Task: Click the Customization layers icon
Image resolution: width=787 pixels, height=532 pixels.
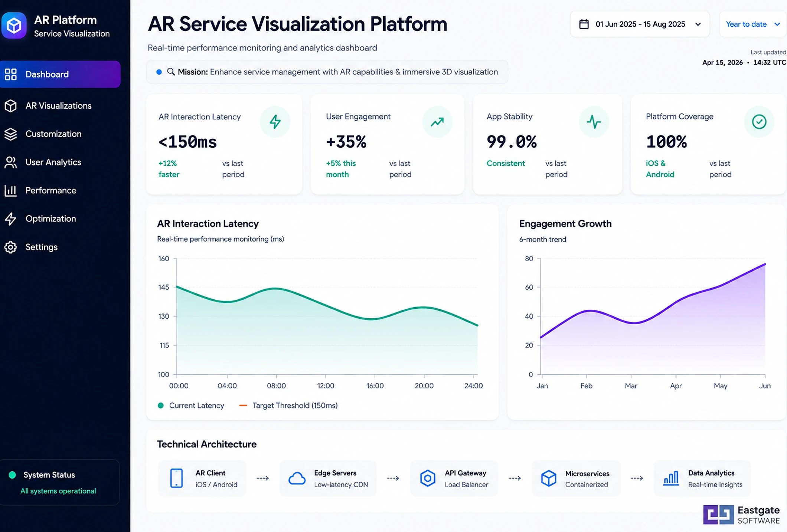Action: [10, 134]
